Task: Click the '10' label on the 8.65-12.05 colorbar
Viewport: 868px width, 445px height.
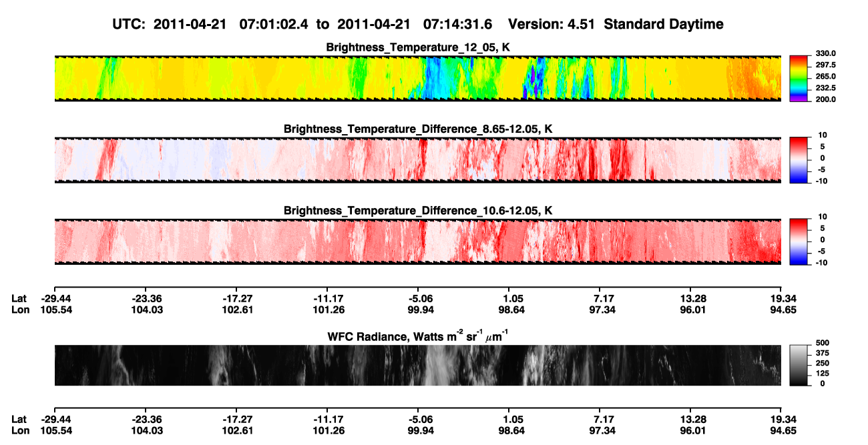Action: click(823, 135)
